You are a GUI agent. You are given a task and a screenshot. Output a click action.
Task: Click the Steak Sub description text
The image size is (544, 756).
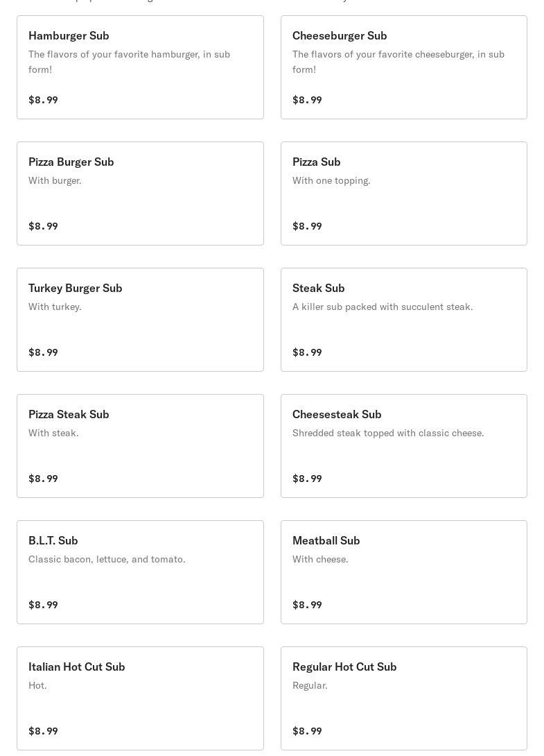click(383, 307)
